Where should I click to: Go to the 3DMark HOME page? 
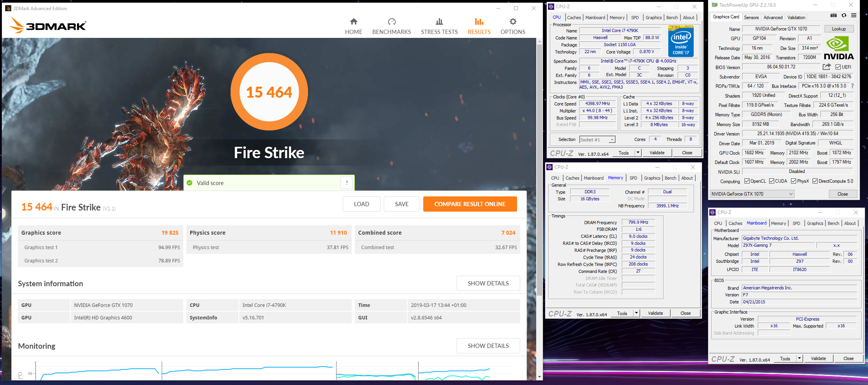pyautogui.click(x=353, y=26)
